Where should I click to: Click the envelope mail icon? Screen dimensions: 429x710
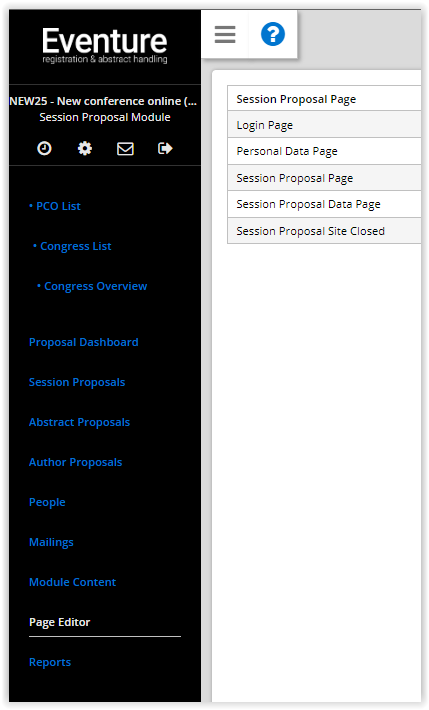[125, 149]
